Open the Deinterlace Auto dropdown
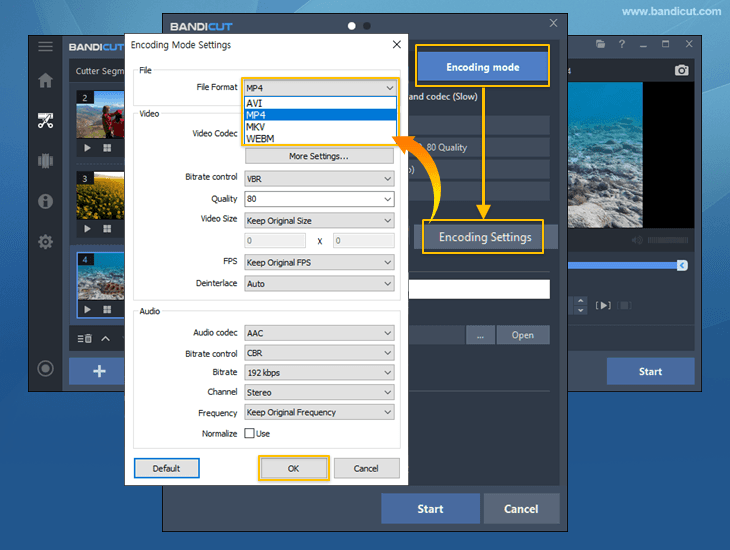Viewport: 730px width, 550px height. pyautogui.click(x=319, y=284)
